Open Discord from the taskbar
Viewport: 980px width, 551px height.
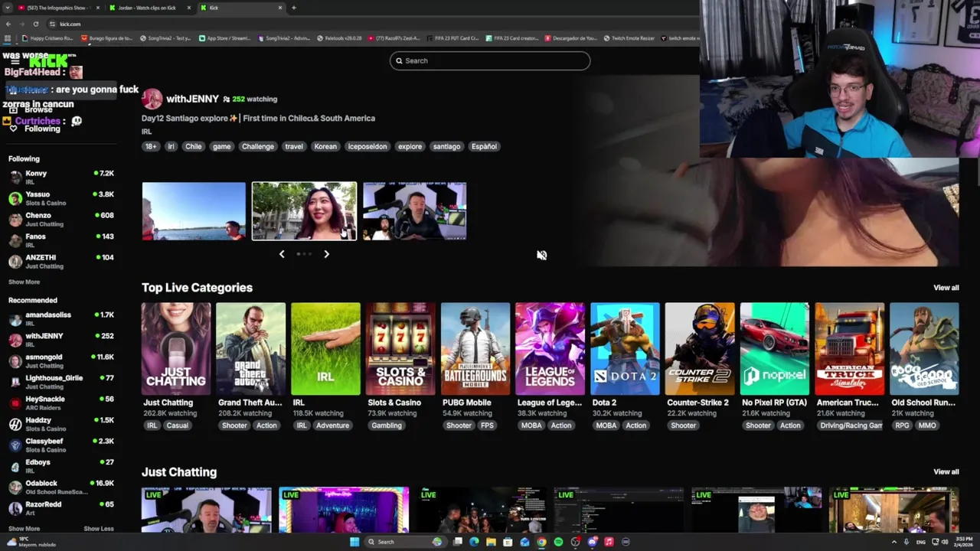tap(592, 542)
